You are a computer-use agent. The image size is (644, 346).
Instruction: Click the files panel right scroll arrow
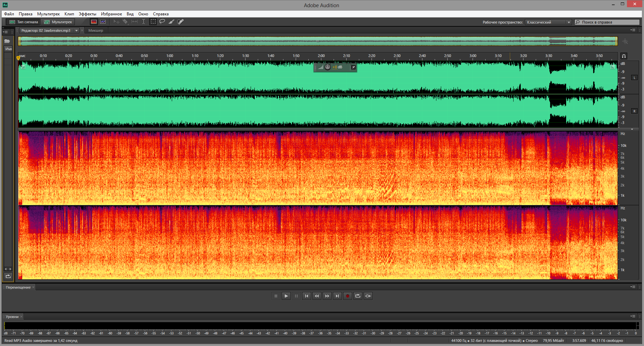pyautogui.click(x=11, y=269)
